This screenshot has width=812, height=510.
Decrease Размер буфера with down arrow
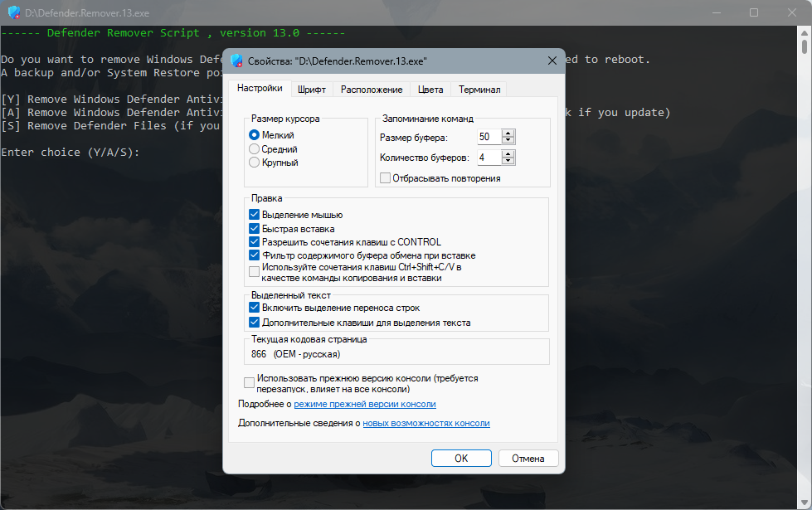click(508, 140)
